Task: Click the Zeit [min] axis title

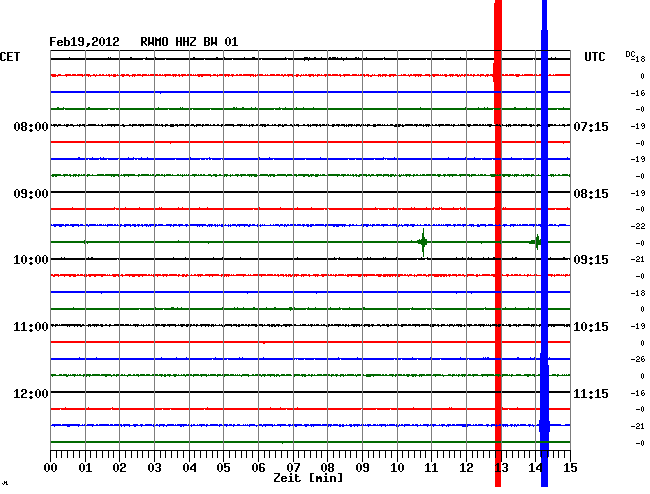Action: pyautogui.click(x=308, y=478)
